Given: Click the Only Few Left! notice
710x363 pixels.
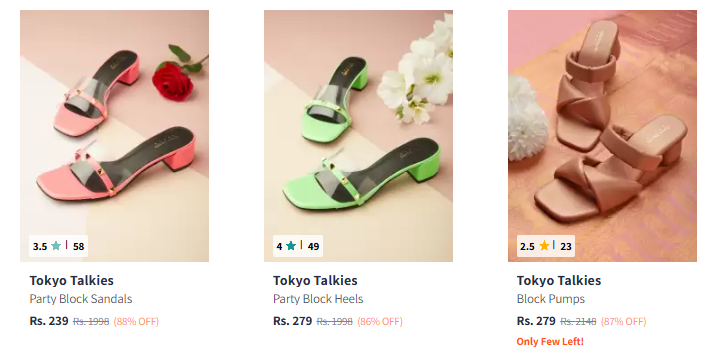Looking at the screenshot, I should (x=550, y=342).
